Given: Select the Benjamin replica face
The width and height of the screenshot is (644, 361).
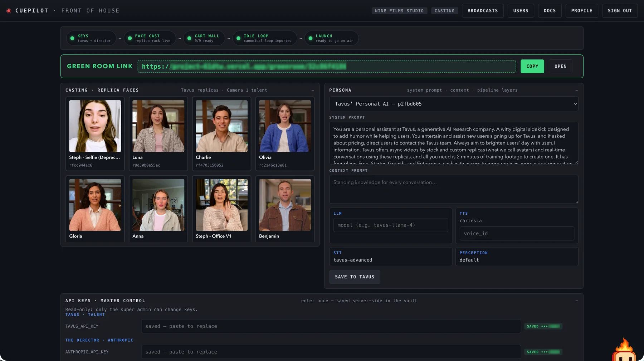Looking at the screenshot, I should pyautogui.click(x=285, y=209).
